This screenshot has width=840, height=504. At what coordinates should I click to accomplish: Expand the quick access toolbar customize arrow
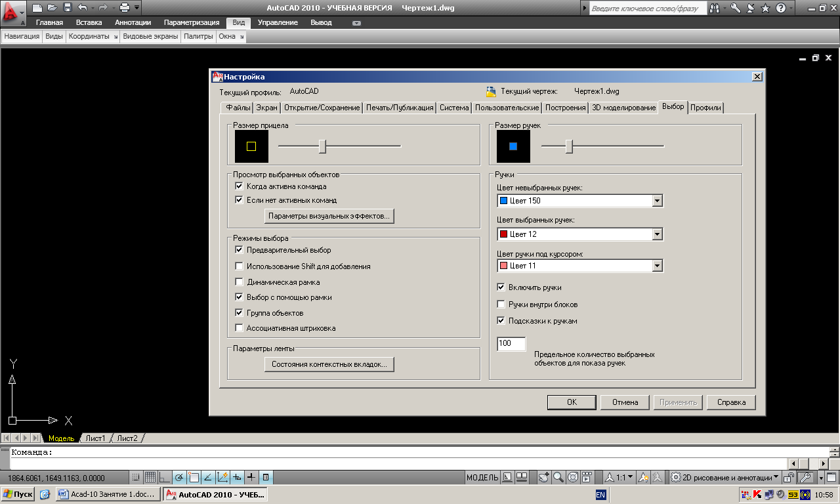tap(136, 8)
